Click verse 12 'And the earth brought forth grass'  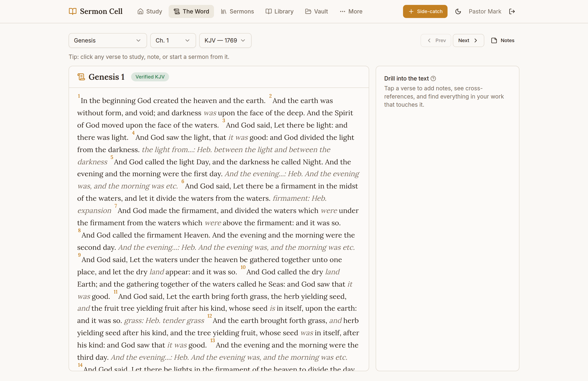pyautogui.click(x=270, y=321)
